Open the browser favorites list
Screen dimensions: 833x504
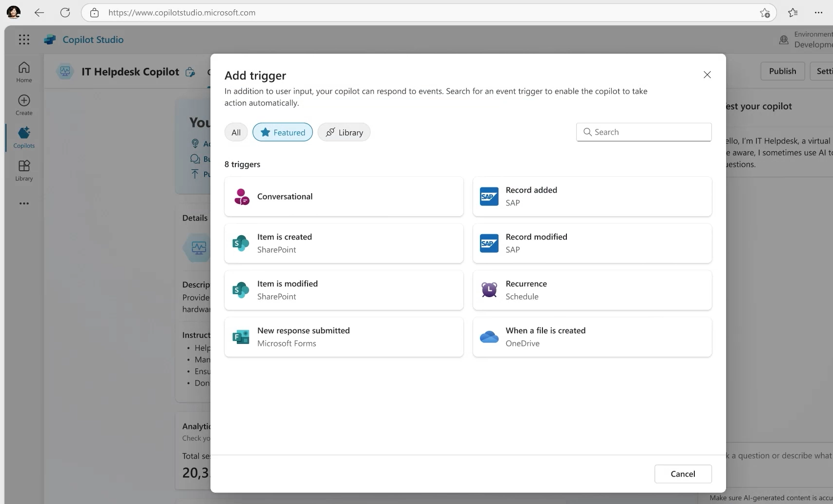793,13
